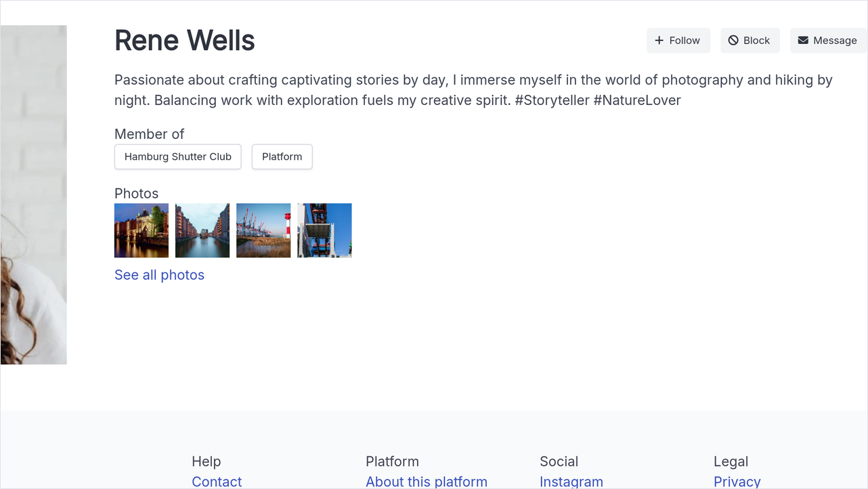Screen dimensions: 868x489
Task: Click the Rene Wells profile name heading
Action: click(185, 41)
